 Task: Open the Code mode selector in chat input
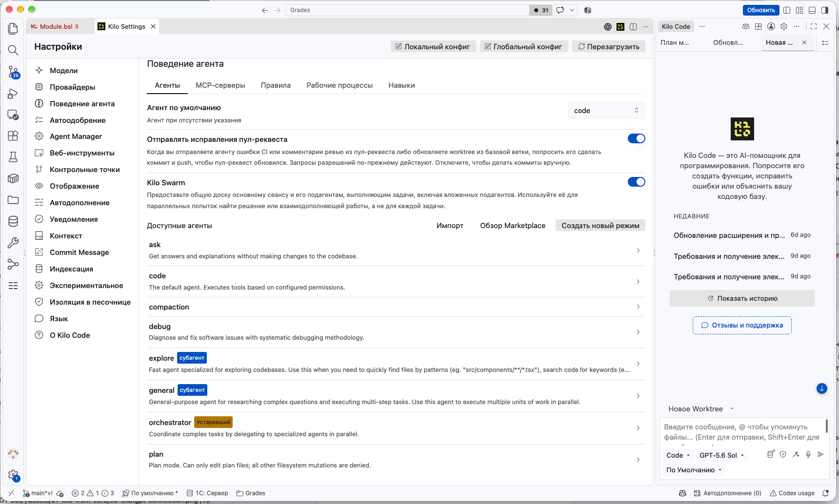pos(678,455)
